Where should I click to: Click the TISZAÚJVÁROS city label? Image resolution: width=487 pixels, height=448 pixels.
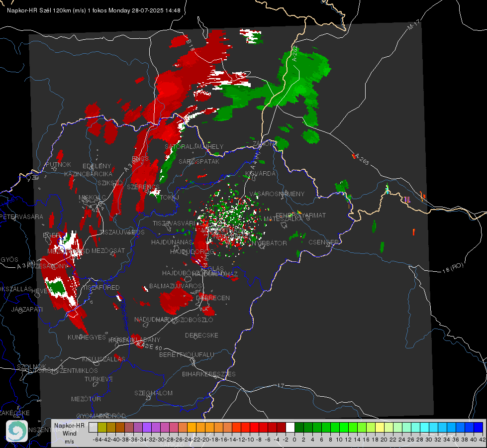coord(122,232)
